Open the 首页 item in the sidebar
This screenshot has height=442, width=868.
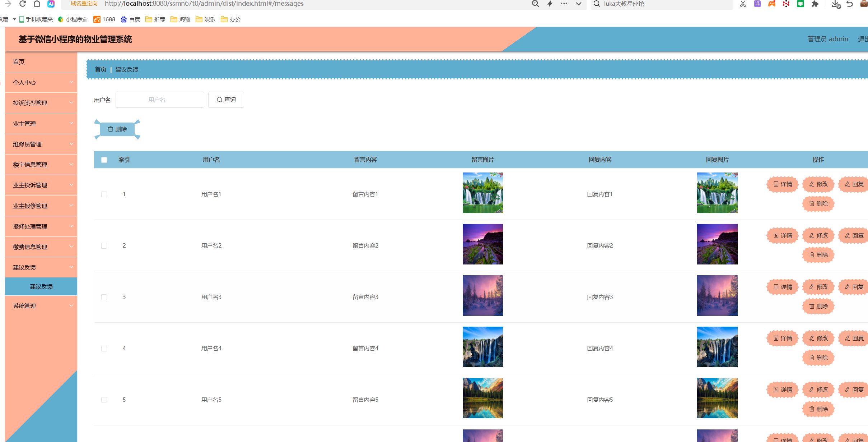click(x=41, y=62)
